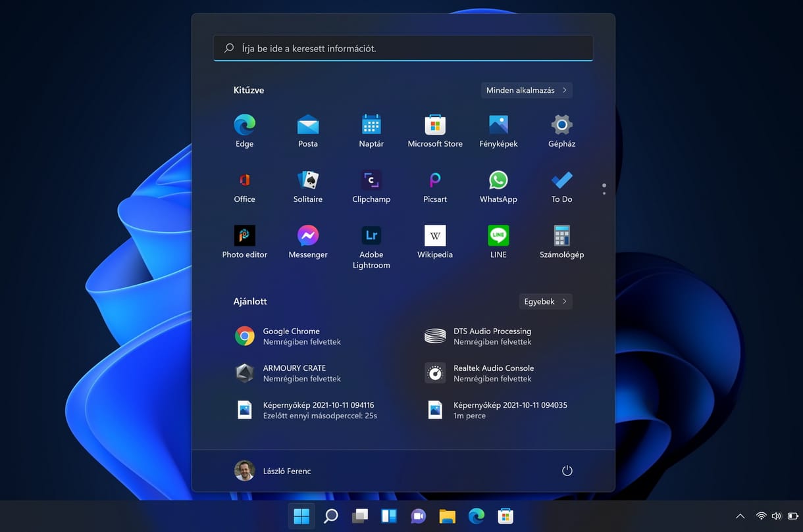Open Gépház settings app
The image size is (803, 532).
(561, 131)
